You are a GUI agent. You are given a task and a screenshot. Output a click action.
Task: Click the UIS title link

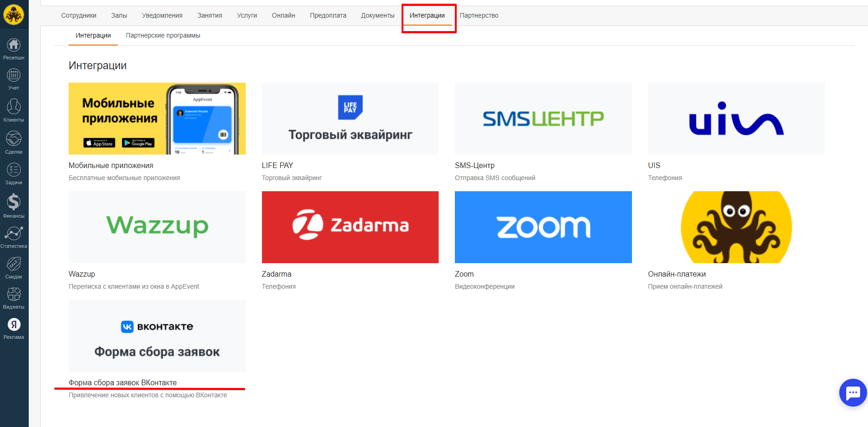point(654,165)
